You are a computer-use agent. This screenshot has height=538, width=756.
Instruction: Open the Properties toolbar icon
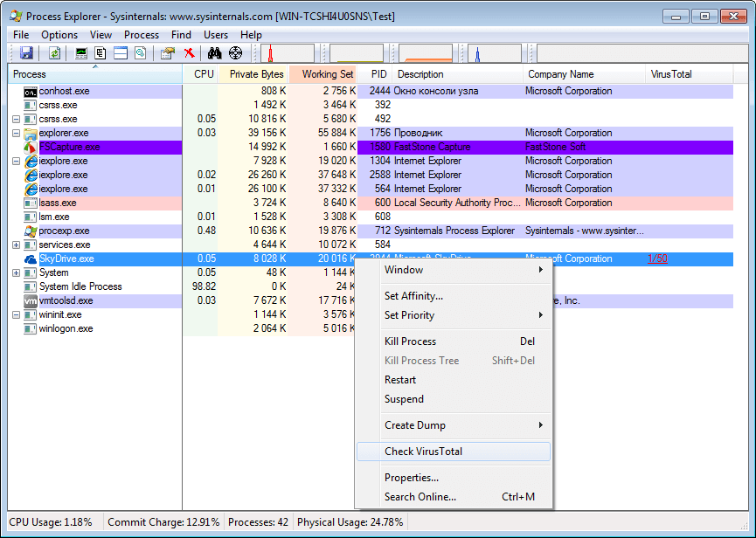click(x=168, y=53)
